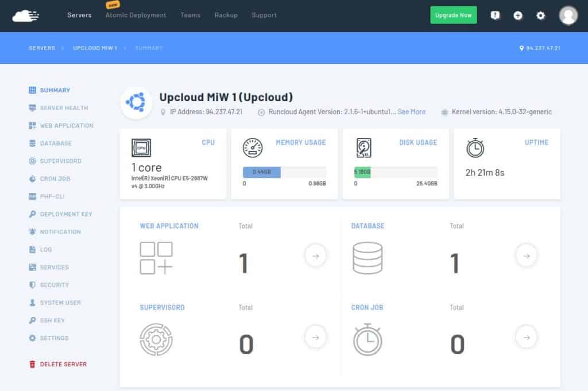Open Log in sidebar
Viewport: 588px width, 391px height.
click(46, 250)
